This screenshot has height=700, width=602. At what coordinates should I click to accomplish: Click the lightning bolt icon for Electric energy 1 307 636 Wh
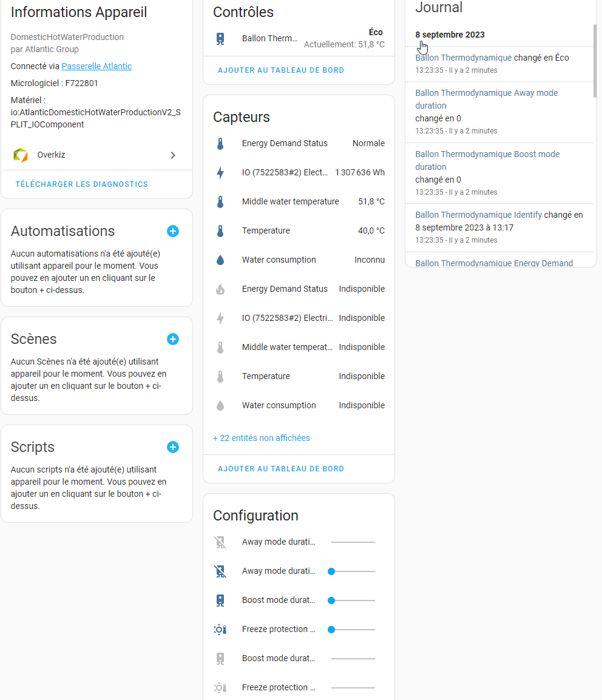(220, 173)
